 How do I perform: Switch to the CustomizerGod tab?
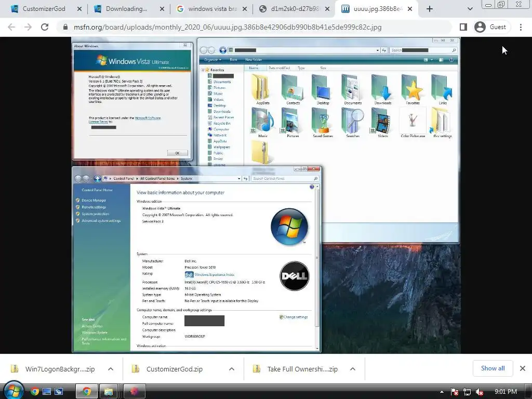click(44, 9)
